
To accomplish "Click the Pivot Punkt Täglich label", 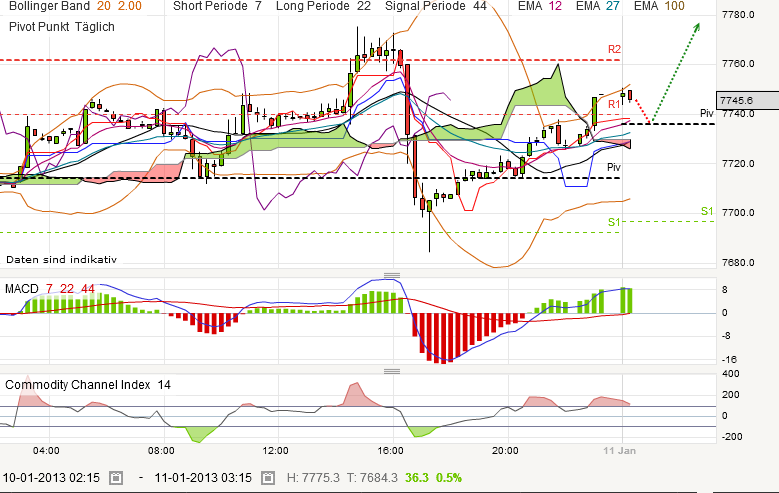I will tap(62, 27).
